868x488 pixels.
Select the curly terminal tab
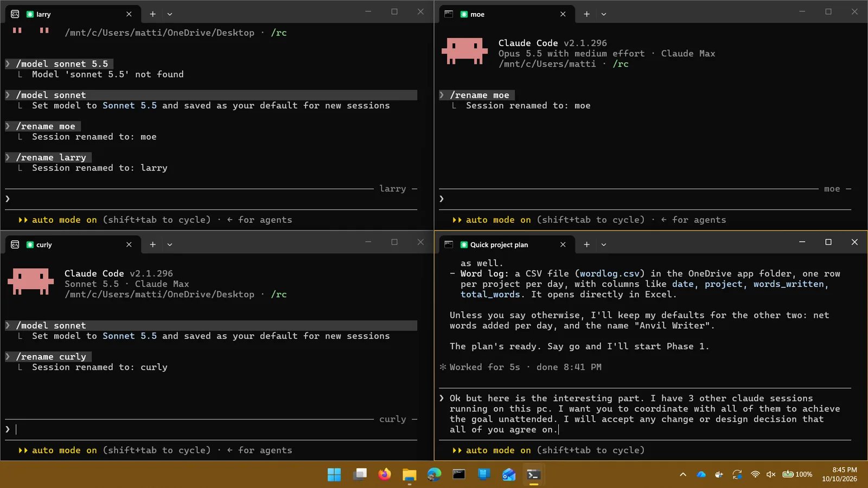(73, 245)
